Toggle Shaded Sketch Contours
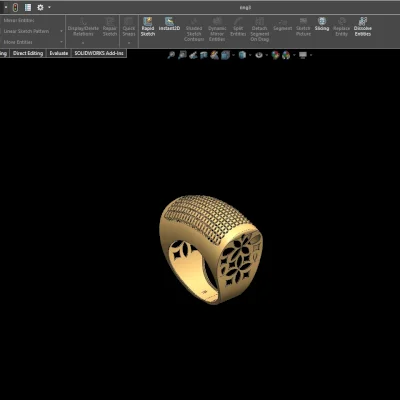 (x=194, y=29)
